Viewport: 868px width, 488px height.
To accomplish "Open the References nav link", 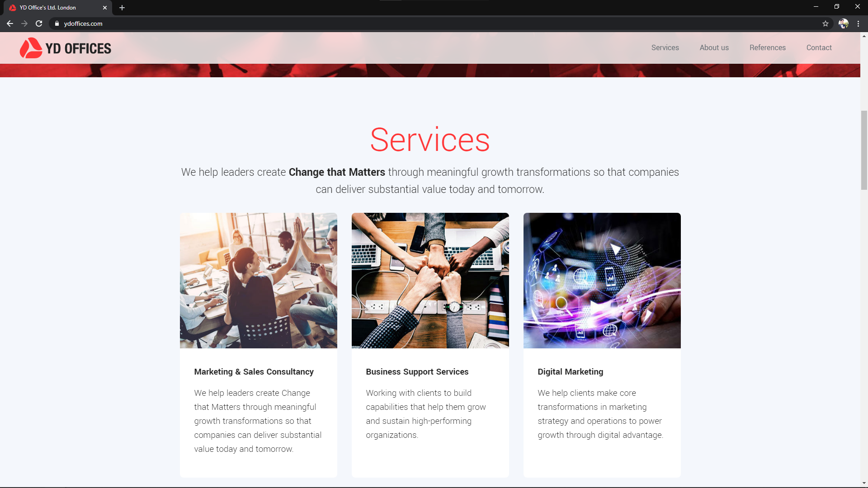I will 768,47.
